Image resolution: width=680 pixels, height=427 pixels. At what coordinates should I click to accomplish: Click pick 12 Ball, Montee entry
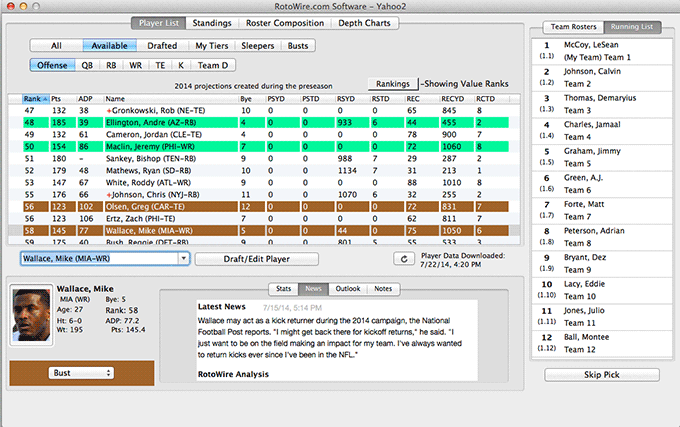point(602,343)
